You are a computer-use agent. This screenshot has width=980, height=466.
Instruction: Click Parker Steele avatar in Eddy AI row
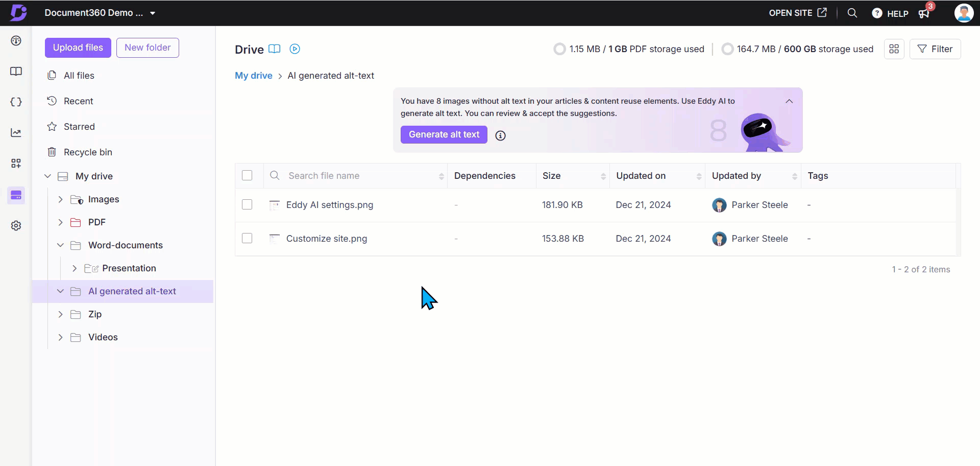(719, 205)
